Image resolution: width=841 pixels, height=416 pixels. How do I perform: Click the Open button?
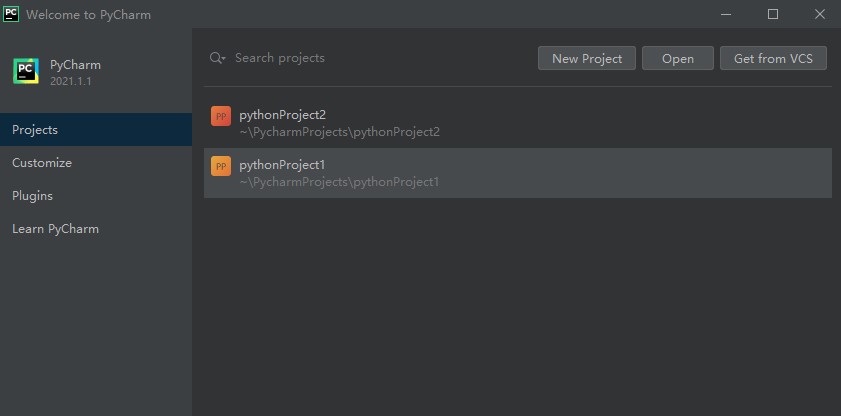pyautogui.click(x=677, y=58)
